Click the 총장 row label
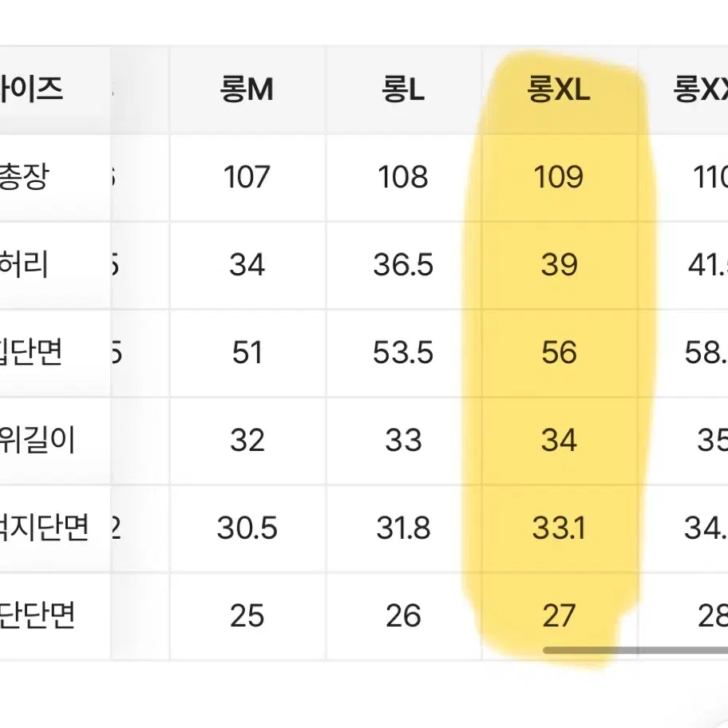The width and height of the screenshot is (728, 728). tap(23, 177)
